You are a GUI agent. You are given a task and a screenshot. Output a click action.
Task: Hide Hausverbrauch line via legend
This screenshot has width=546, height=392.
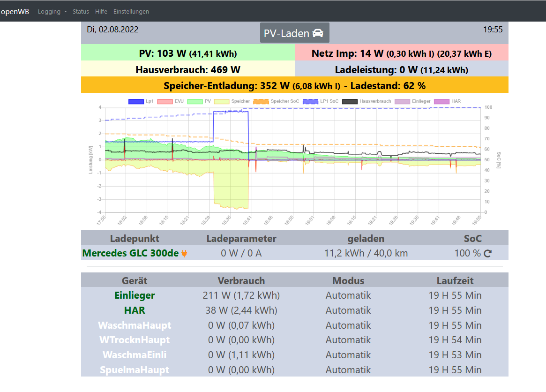point(350,101)
